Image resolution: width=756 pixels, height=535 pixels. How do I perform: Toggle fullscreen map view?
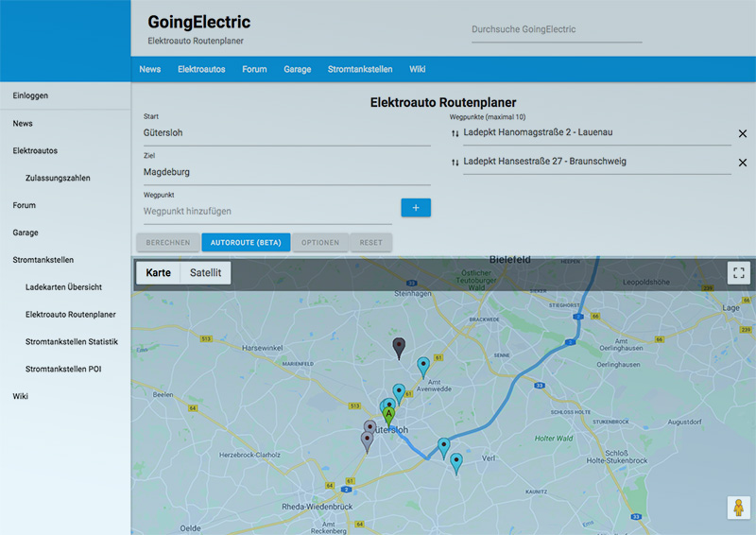coord(738,273)
